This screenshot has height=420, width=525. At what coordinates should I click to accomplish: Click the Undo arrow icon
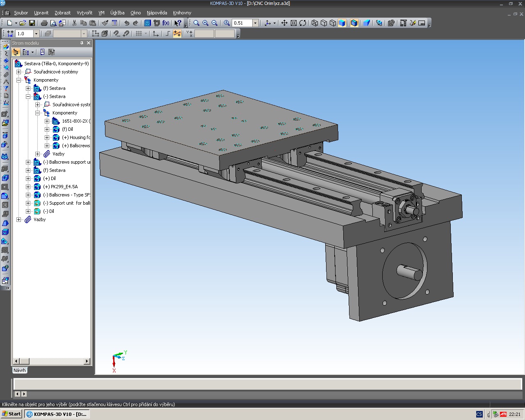127,23
